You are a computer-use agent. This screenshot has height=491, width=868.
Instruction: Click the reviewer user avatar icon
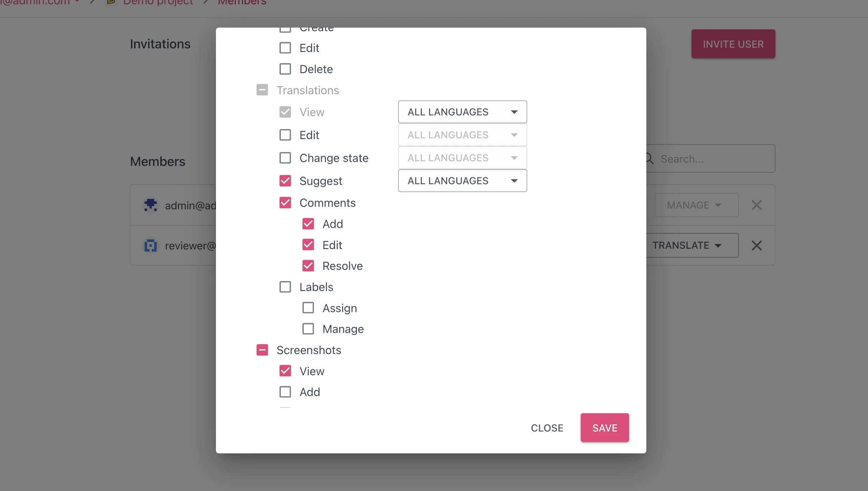point(150,245)
